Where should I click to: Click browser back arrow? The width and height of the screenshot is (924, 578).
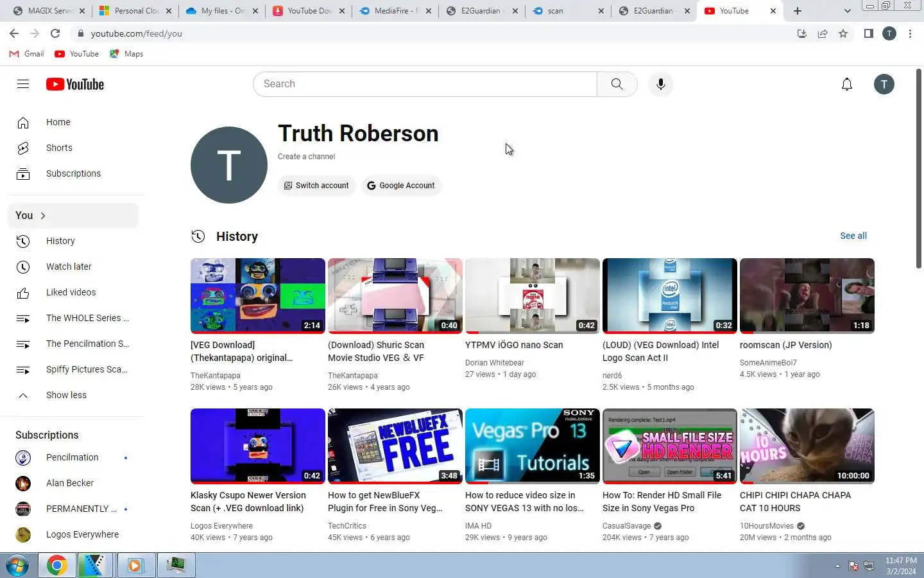pyautogui.click(x=14, y=33)
